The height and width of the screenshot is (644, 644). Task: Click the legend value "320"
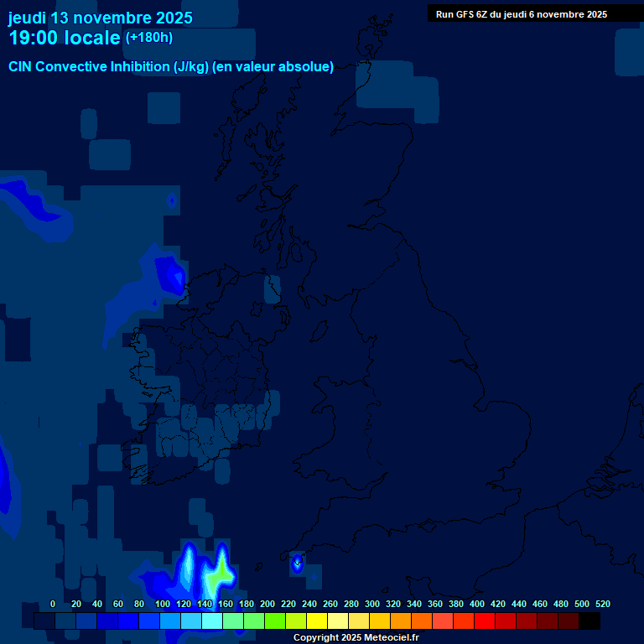pos(392,604)
